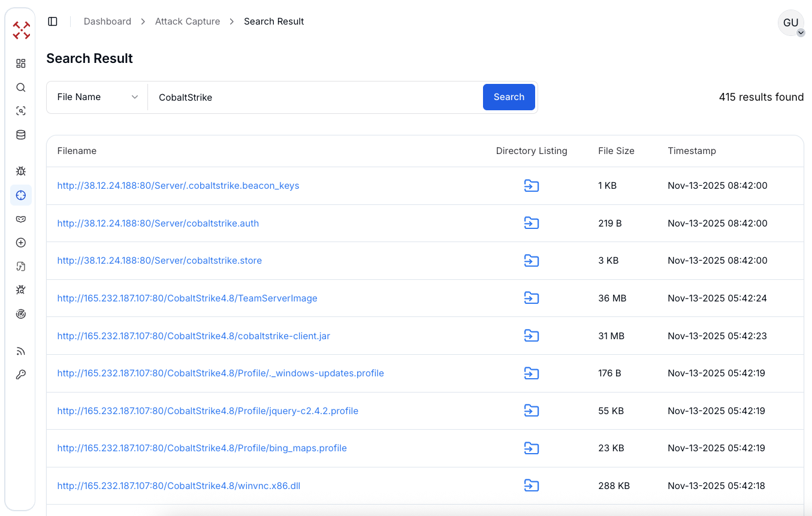Viewport: 812px width, 516px height.
Task: Click the RSS feed icon near sidebar bottom
Action: coord(20,351)
